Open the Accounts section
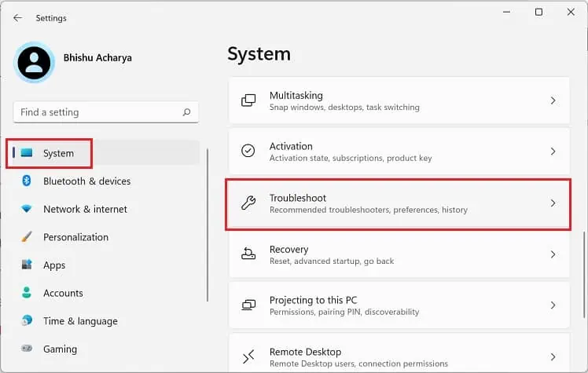This screenshot has height=373, width=588. 63,293
